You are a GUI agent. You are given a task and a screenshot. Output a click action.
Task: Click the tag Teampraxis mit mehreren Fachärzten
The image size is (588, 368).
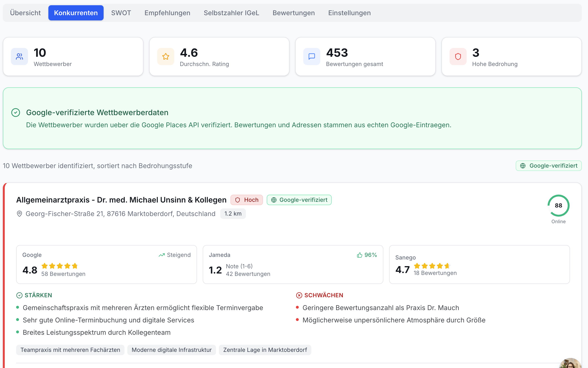(70, 350)
